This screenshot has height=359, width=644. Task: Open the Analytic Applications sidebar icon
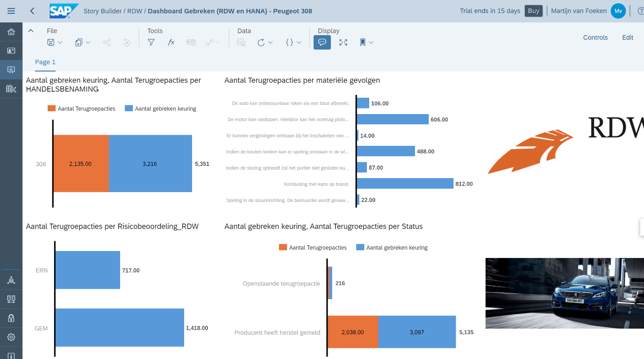pos(11,70)
